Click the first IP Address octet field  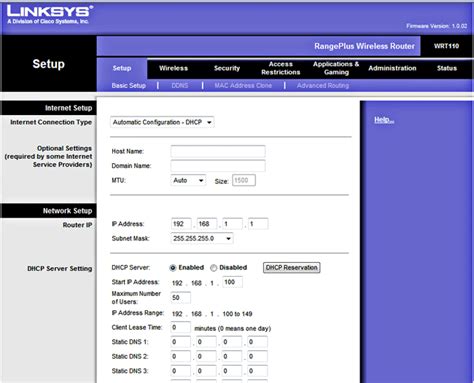pyautogui.click(x=181, y=224)
